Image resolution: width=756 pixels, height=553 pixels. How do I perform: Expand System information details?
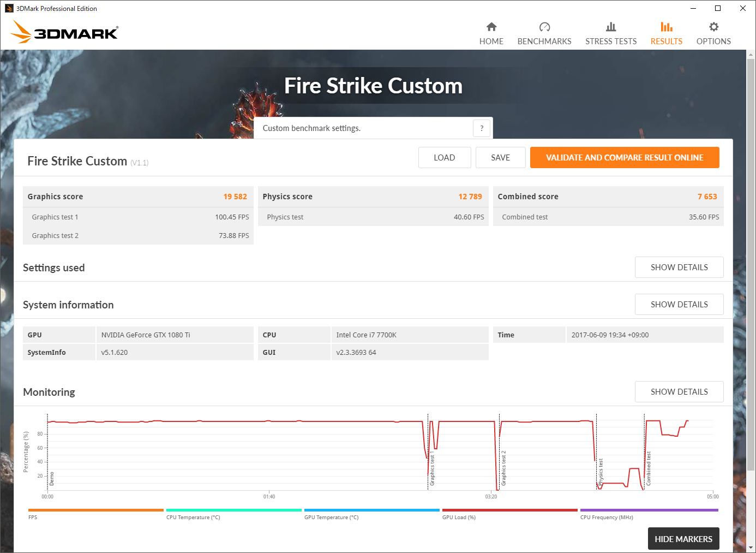tap(679, 304)
